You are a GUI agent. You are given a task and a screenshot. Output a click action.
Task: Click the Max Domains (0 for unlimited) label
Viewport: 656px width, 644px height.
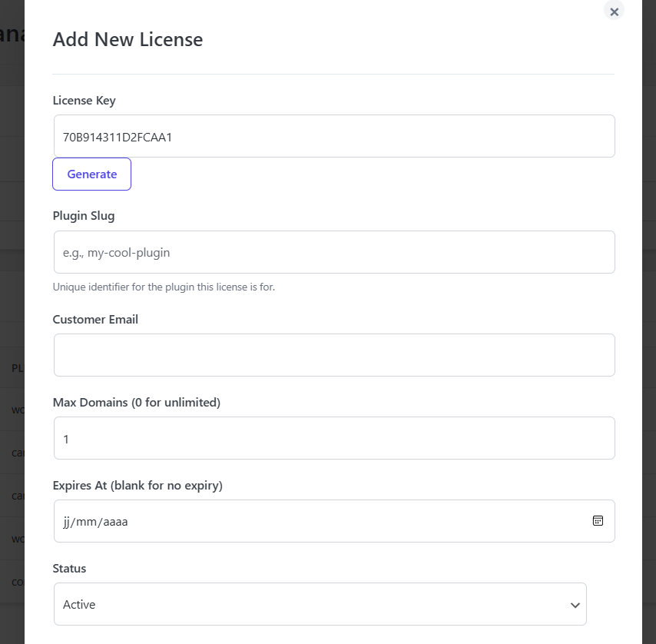(x=136, y=402)
